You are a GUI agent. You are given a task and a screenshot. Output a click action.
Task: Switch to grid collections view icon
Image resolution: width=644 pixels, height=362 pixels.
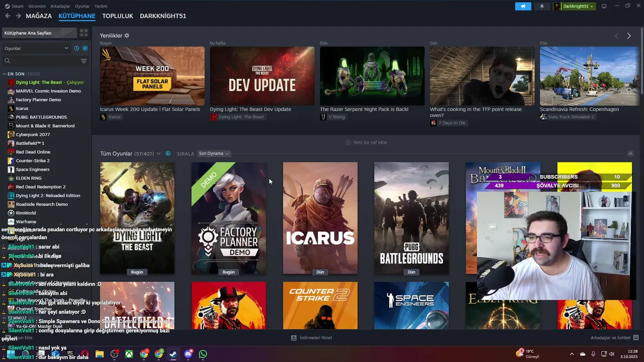click(84, 33)
